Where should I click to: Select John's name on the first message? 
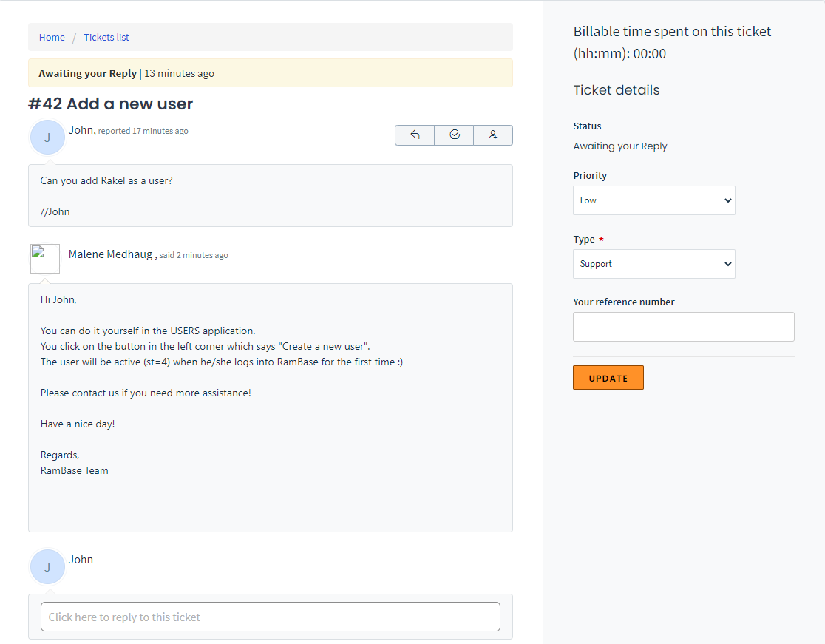tap(80, 130)
